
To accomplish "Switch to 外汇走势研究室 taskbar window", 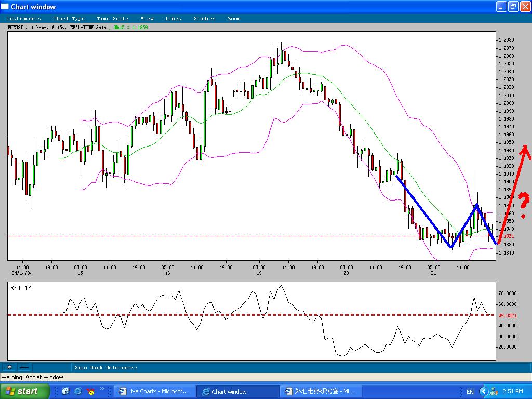I will point(321,391).
